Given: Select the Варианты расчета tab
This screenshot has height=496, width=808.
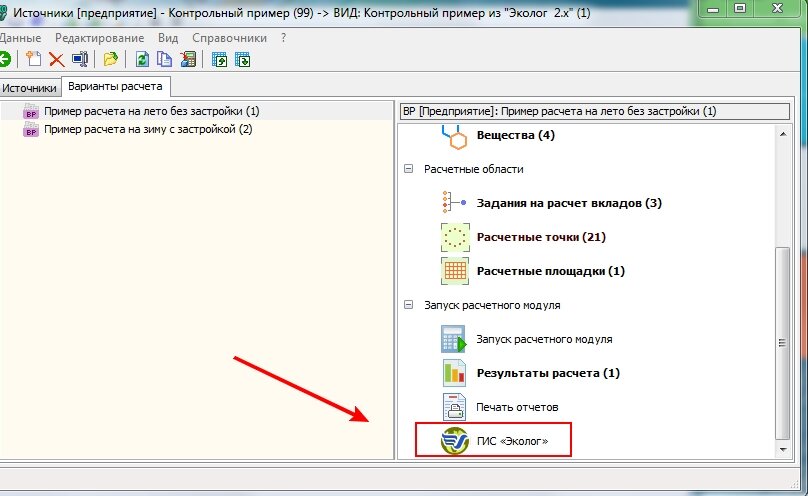Looking at the screenshot, I should 115,86.
